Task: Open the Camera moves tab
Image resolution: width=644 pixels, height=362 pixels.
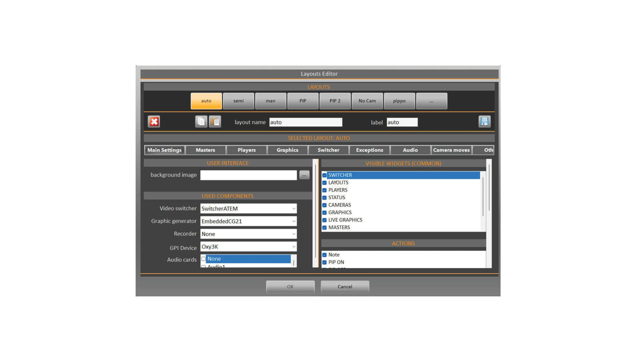Action: click(451, 150)
